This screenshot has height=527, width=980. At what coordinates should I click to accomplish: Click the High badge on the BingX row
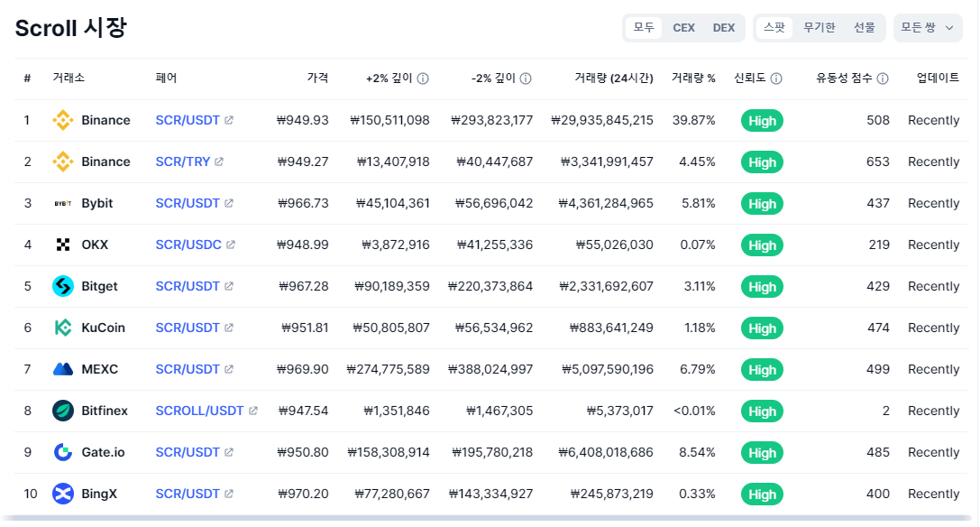point(762,495)
